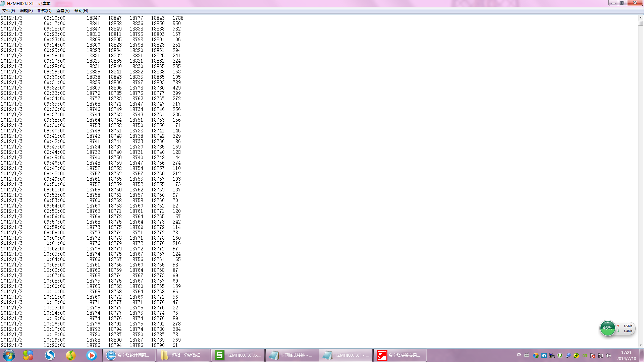Open the 恒指一分钟数据 folder taskbar button
The image size is (644, 362).
[183, 355]
